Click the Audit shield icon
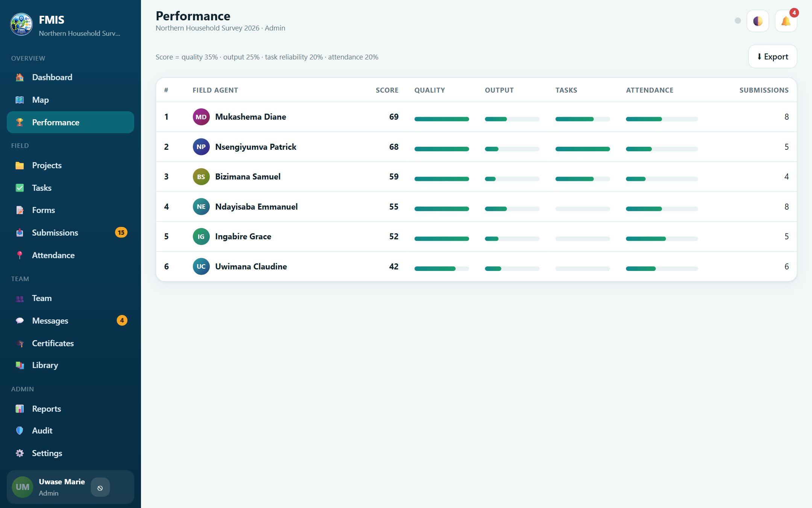Image resolution: width=812 pixels, height=508 pixels. tap(20, 430)
